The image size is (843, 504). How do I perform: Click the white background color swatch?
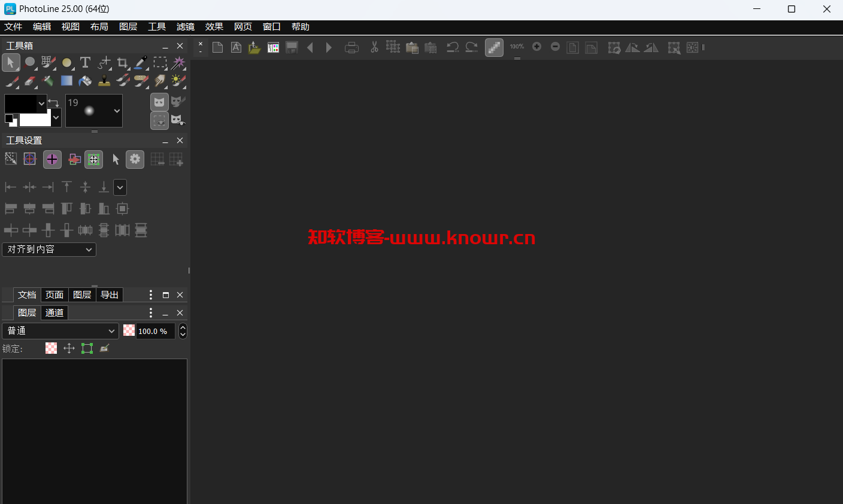click(x=35, y=119)
